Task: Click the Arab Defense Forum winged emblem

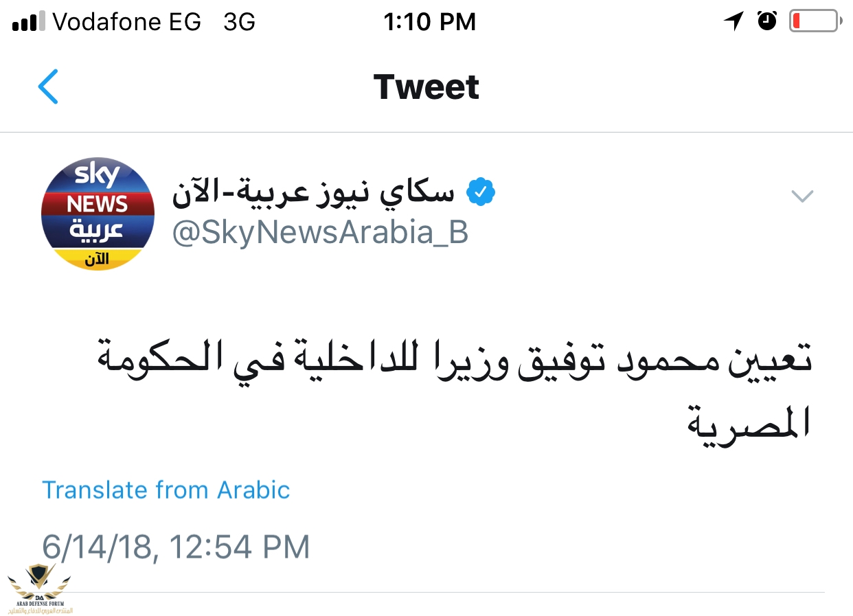Action: pos(39,581)
